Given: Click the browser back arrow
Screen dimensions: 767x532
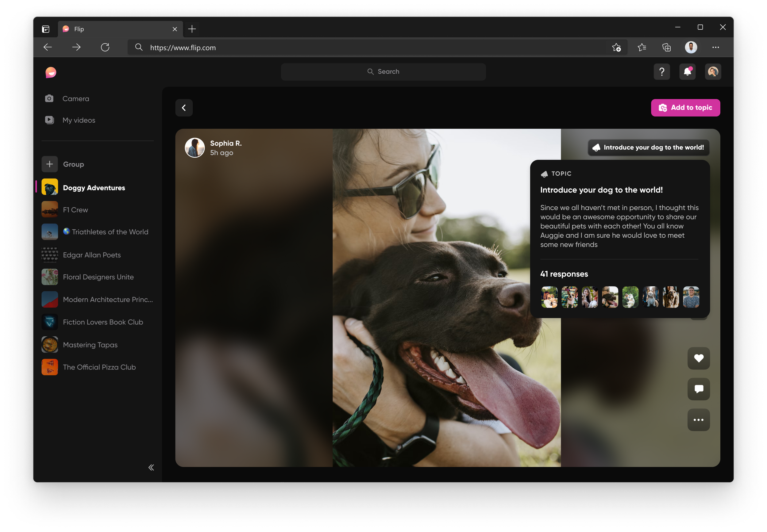Looking at the screenshot, I should [48, 47].
